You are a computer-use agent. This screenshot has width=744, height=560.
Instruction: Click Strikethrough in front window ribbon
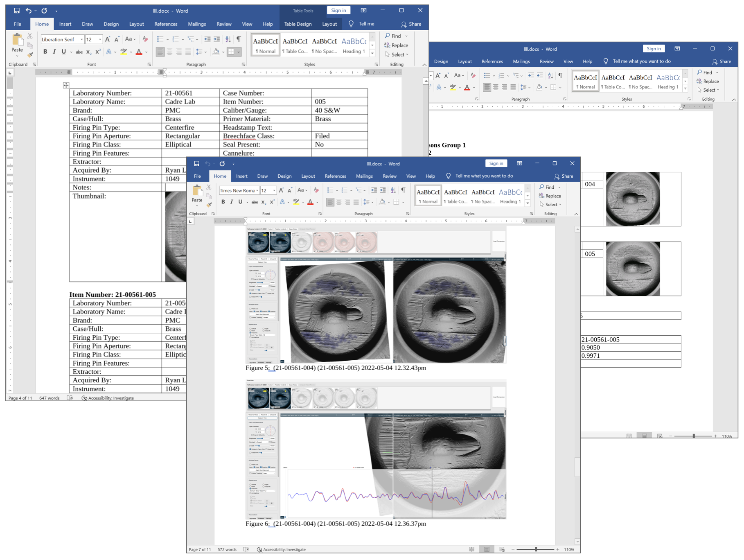[255, 202]
